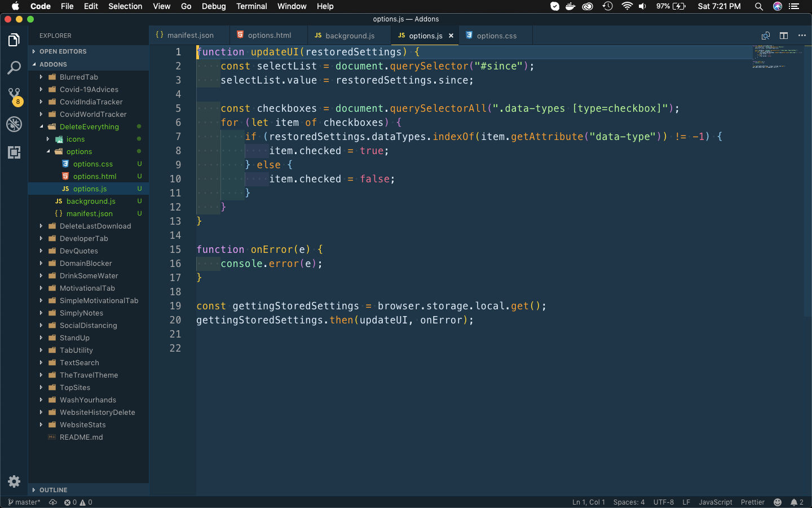Open manifest.json in the explorer tree

click(89, 213)
